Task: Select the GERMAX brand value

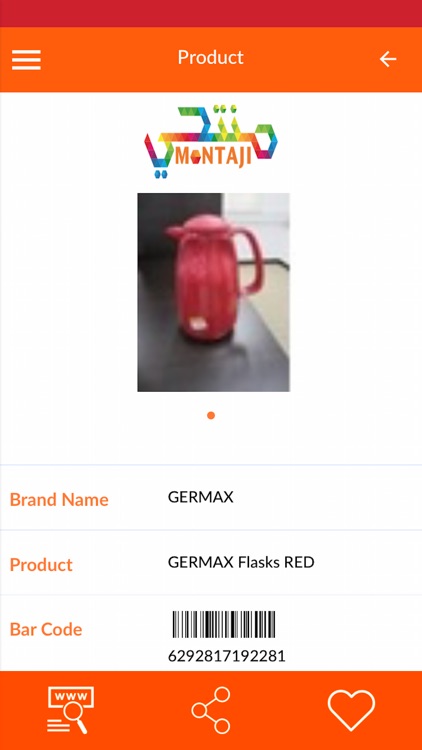Action: pos(201,497)
